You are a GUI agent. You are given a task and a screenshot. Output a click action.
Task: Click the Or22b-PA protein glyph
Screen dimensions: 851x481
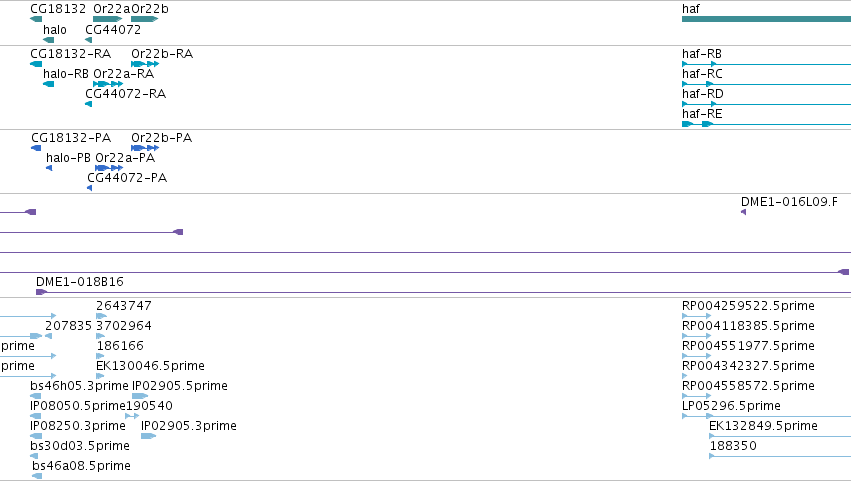coord(145,148)
